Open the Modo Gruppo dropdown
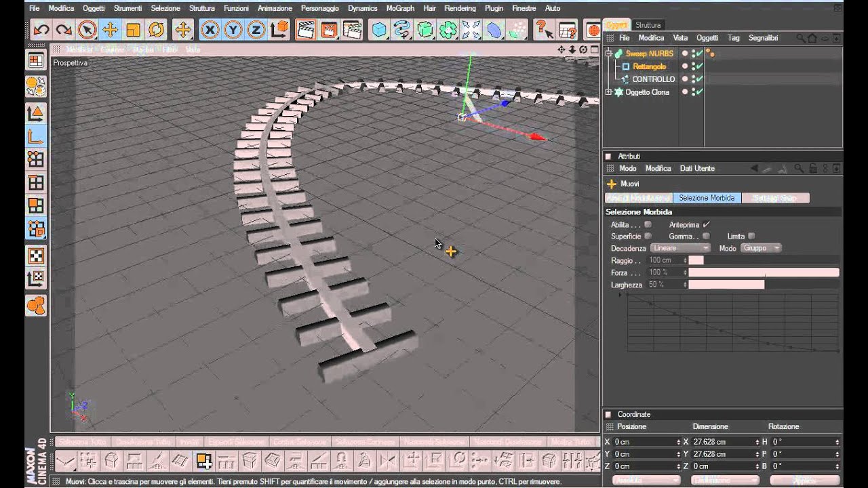The image size is (868, 488). pos(761,248)
